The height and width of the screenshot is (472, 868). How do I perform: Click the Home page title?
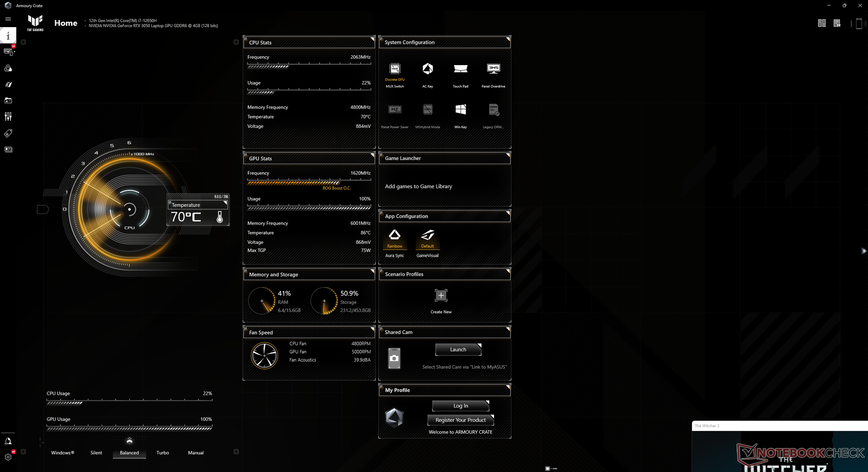click(66, 23)
